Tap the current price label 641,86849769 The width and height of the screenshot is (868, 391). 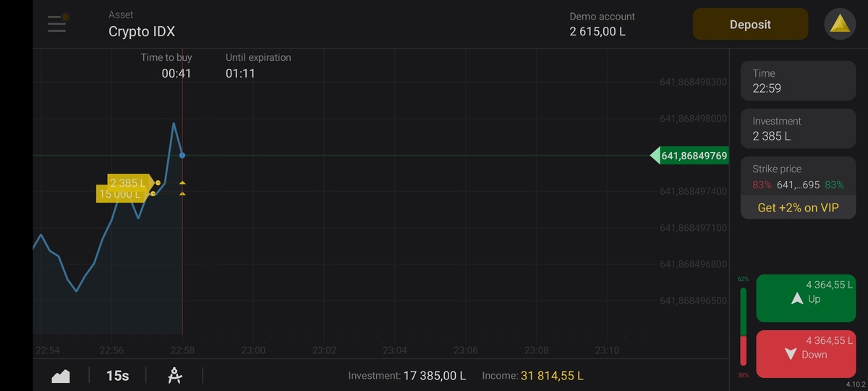[x=689, y=156]
